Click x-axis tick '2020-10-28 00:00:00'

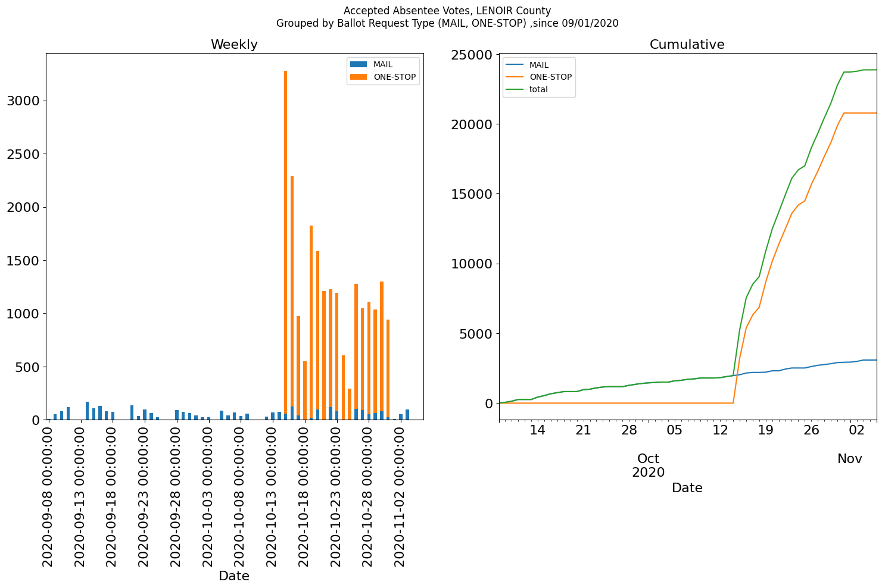point(368,496)
